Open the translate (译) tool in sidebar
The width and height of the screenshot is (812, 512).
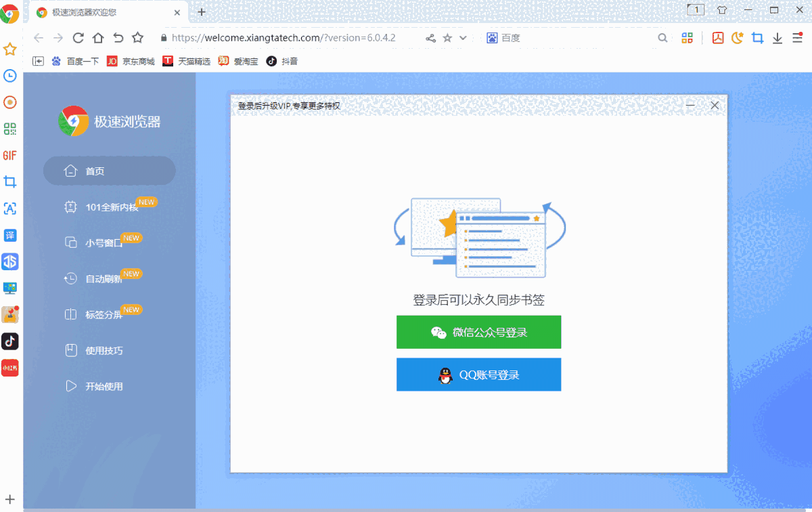[x=9, y=235]
